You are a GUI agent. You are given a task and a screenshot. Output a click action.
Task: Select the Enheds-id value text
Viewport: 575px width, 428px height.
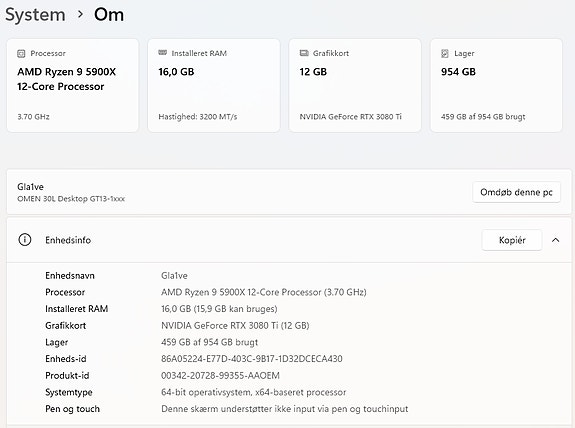tap(252, 359)
